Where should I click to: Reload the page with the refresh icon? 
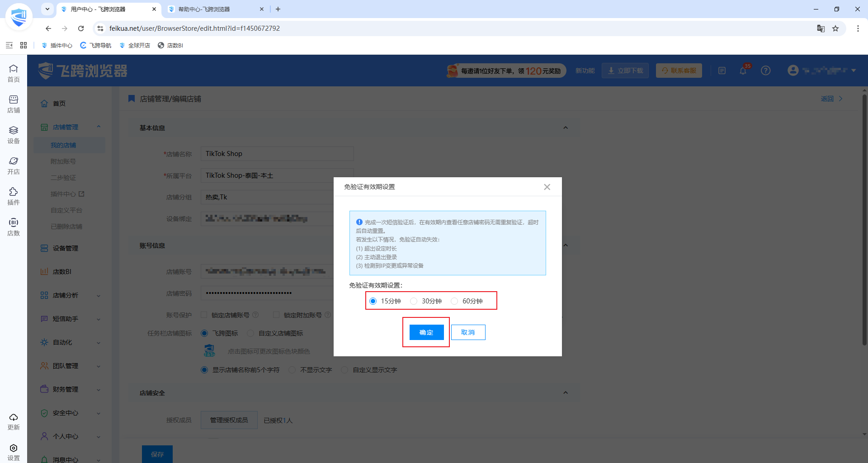click(81, 28)
